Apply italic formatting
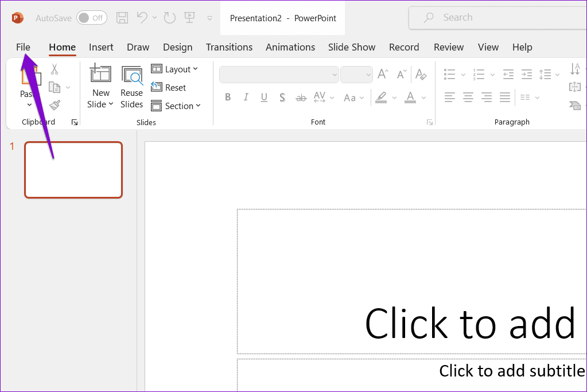This screenshot has height=392, width=587. 246,97
